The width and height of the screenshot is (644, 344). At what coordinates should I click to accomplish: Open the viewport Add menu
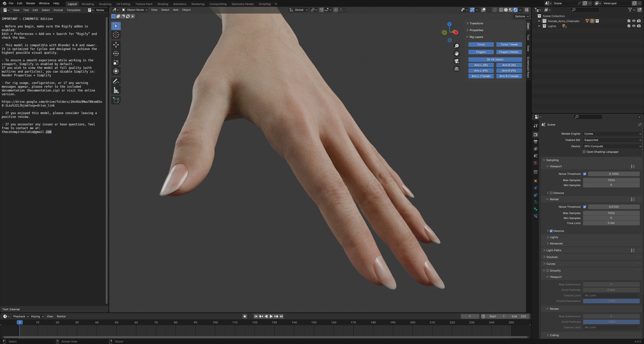176,10
